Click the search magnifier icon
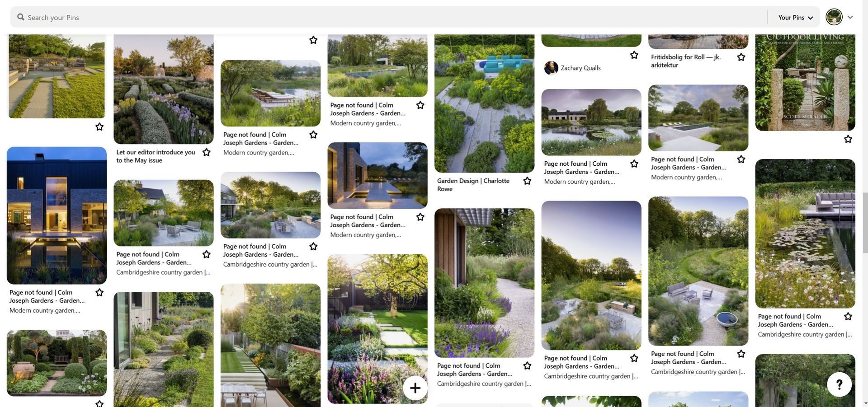The width and height of the screenshot is (868, 407). (21, 17)
